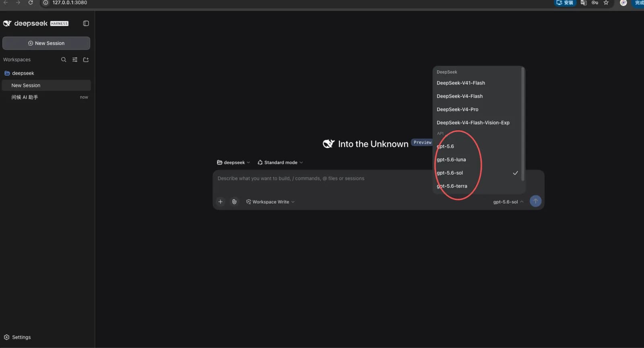This screenshot has width=644, height=348.
Task: Select gpt-5.6-sol checked model option
Action: coord(478,173)
